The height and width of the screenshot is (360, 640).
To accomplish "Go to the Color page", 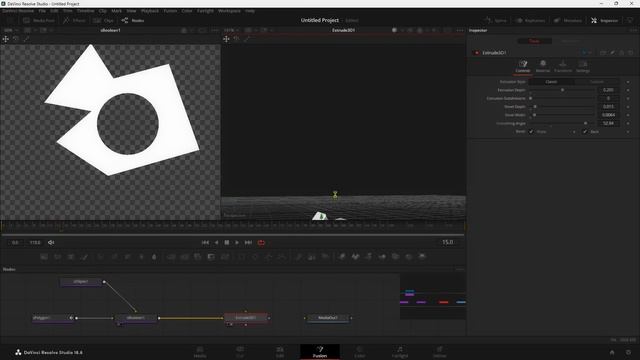I will pos(360,352).
